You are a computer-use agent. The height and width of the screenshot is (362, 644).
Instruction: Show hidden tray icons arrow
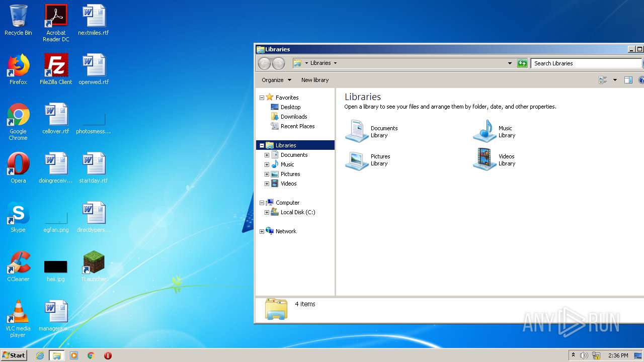[573, 355]
